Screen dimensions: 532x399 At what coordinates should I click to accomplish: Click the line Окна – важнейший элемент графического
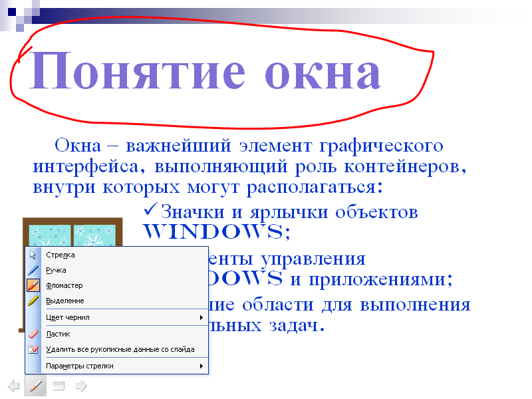point(249,146)
